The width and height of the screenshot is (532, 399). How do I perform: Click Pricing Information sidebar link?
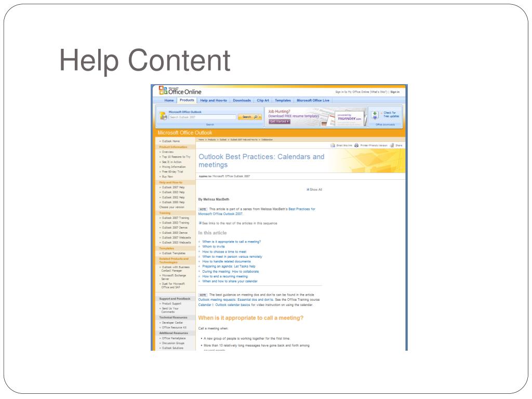pyautogui.click(x=174, y=167)
